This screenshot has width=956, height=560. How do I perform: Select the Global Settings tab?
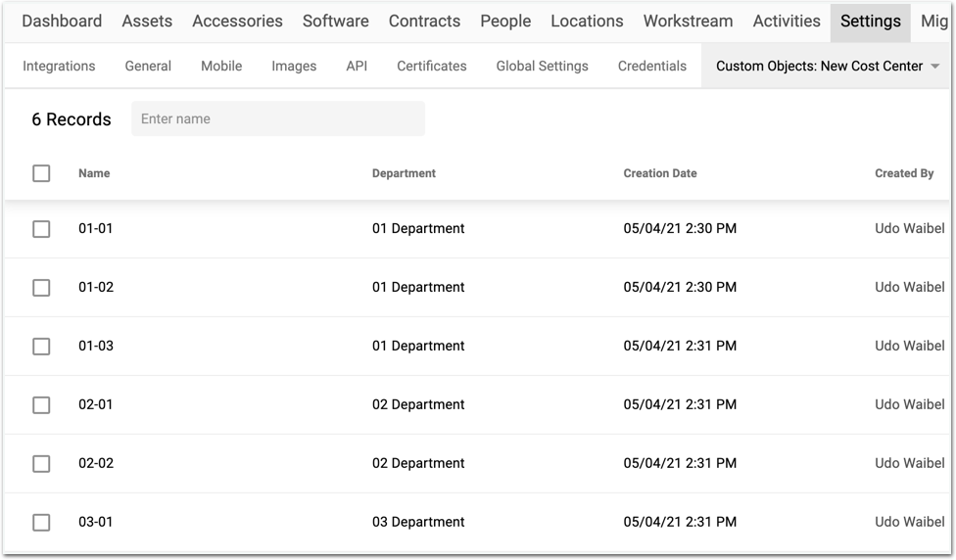click(x=542, y=66)
